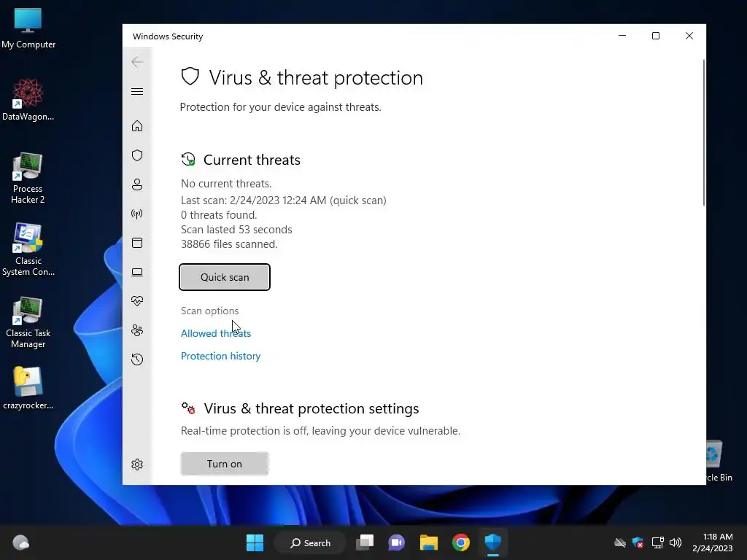
Task: Open the Windows Start button
Action: coord(255,542)
